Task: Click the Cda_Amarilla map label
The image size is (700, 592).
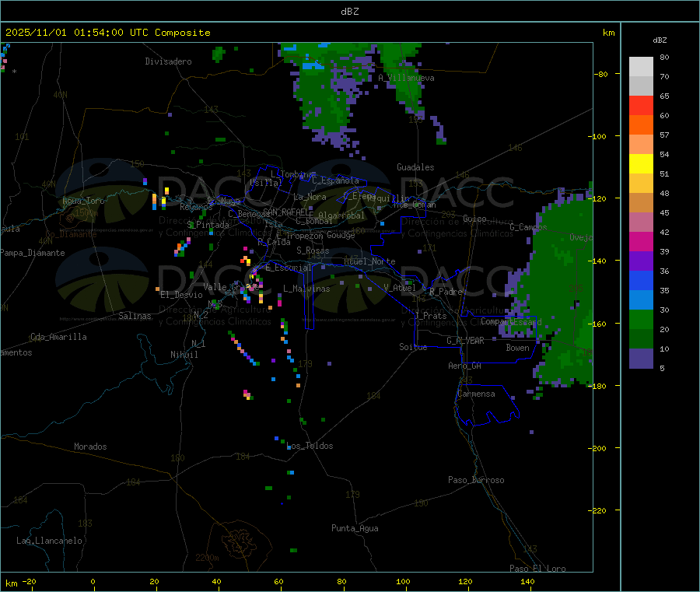Action: click(x=58, y=337)
